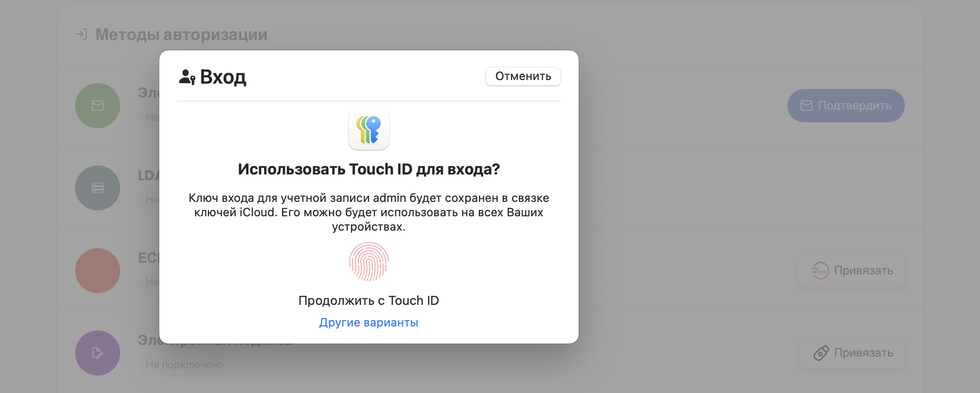Image resolution: width=980 pixels, height=393 pixels.
Task: Tap the Touch ID fingerprint icon
Action: [369, 262]
